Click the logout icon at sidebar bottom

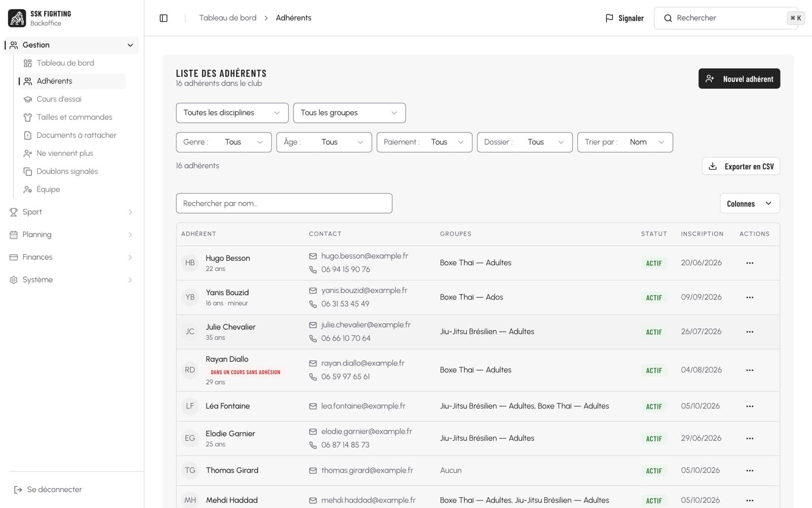pos(18,490)
